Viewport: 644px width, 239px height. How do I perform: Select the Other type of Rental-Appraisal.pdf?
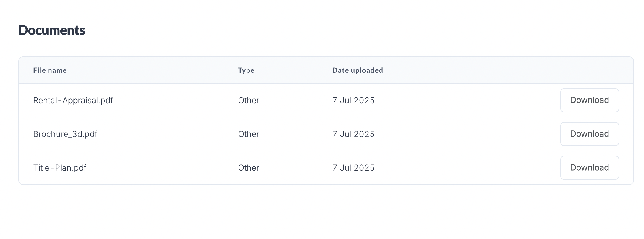pyautogui.click(x=249, y=101)
